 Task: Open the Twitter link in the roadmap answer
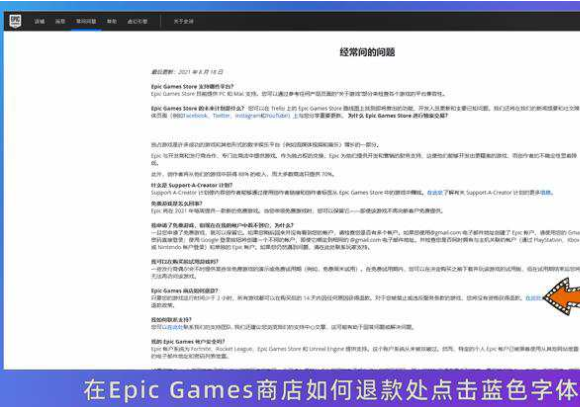tap(222, 116)
